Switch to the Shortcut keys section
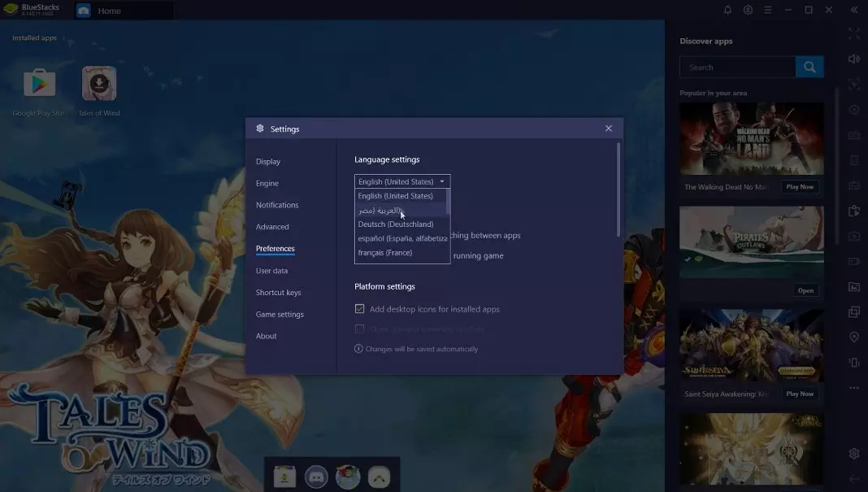The width and height of the screenshot is (868, 492). tap(278, 293)
